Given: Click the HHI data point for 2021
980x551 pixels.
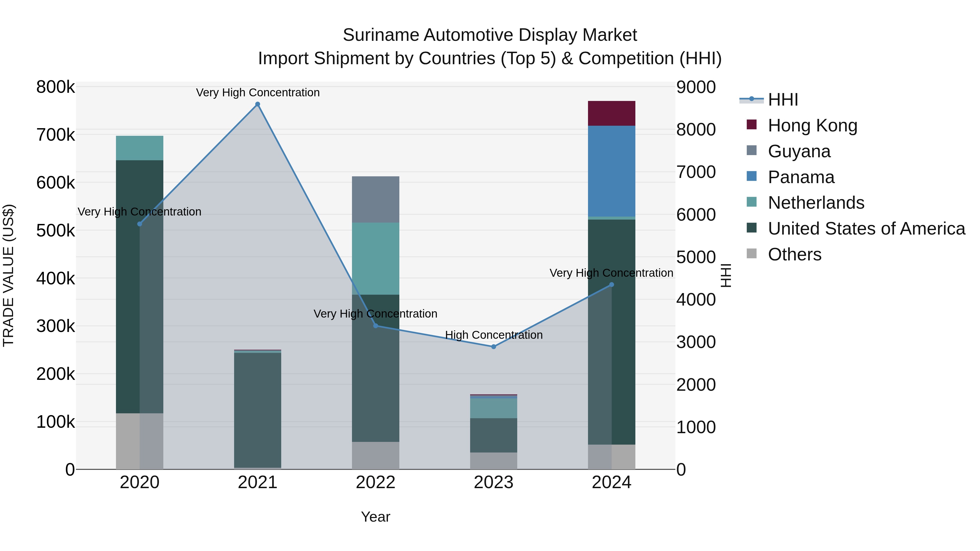Looking at the screenshot, I should [258, 104].
